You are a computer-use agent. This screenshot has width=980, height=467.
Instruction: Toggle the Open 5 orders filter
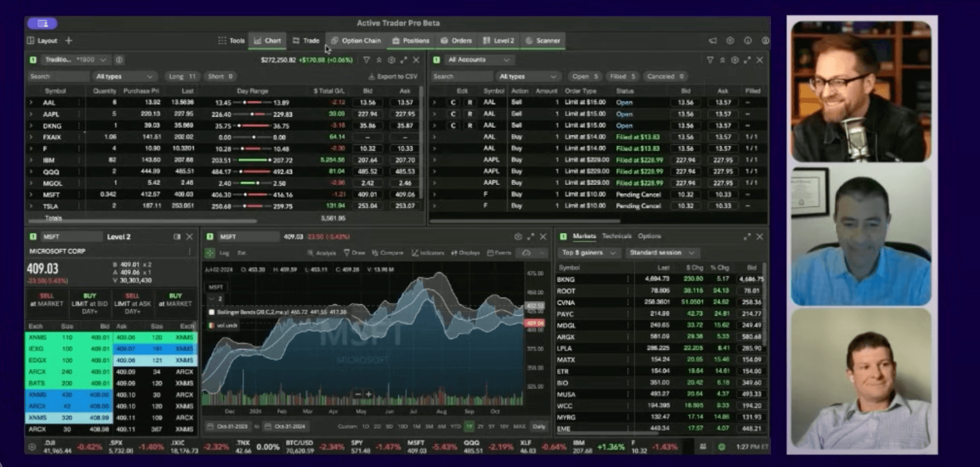click(x=585, y=77)
